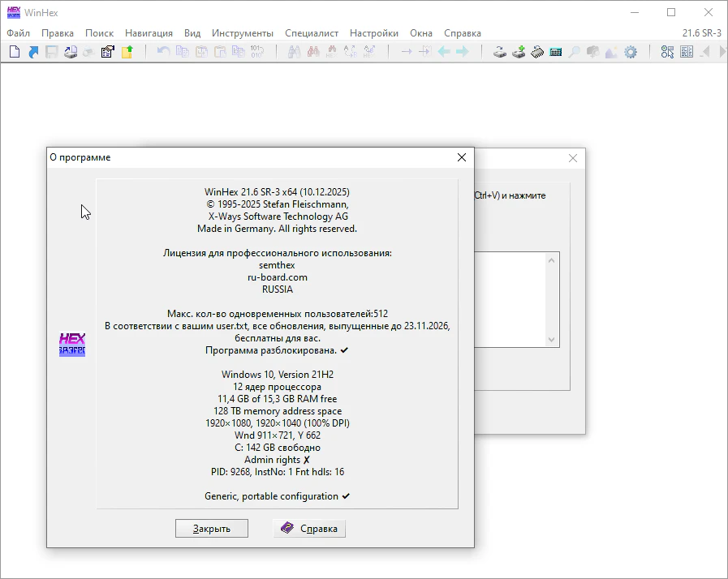Viewport: 728px width, 579px height.
Task: Close the О программе dialog with X
Action: tap(462, 157)
